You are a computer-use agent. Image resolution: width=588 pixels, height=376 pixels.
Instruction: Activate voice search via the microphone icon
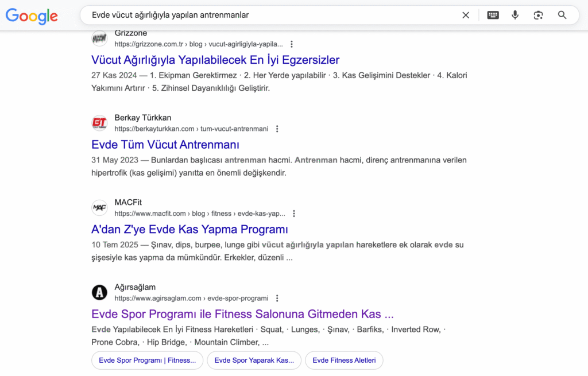[x=515, y=15]
